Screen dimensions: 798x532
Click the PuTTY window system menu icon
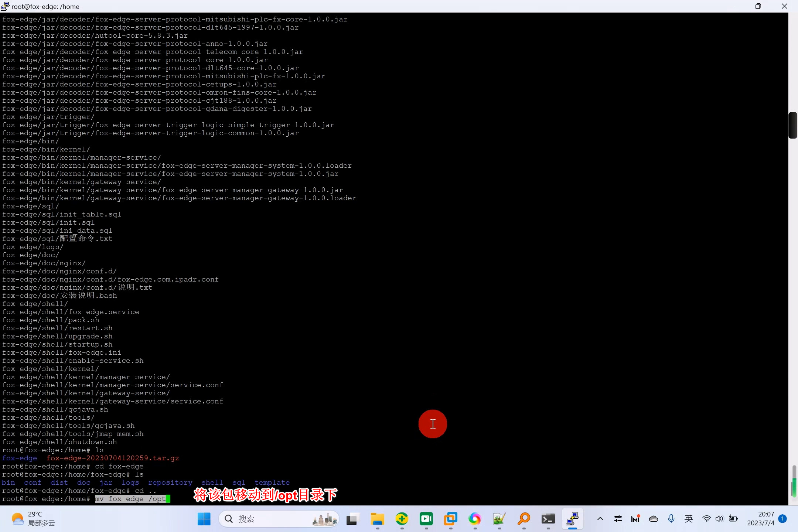pyautogui.click(x=5, y=6)
